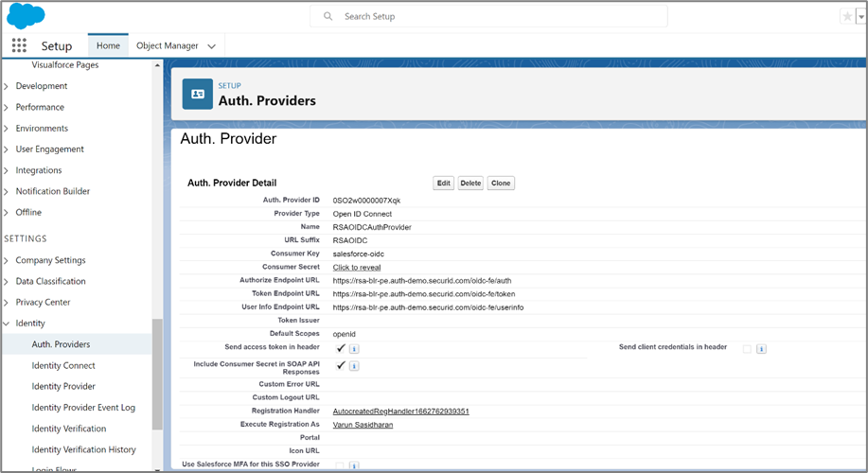Click info icon beside Send access token
This screenshot has height=473, width=868.
pyautogui.click(x=354, y=349)
